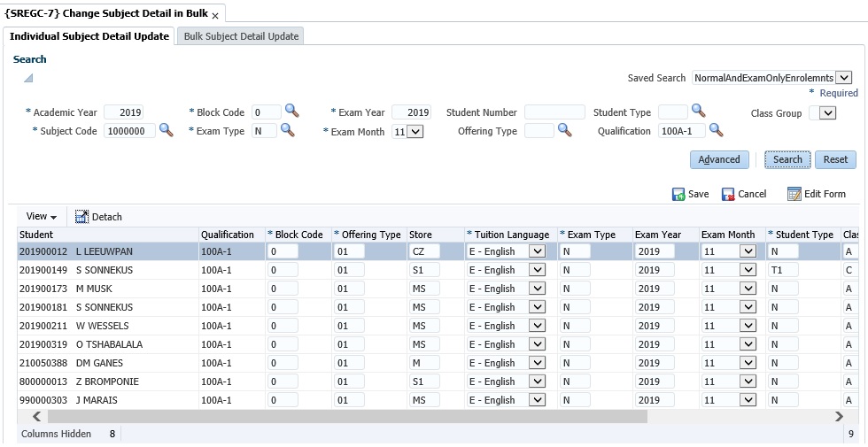Click the Cancel icon
Screen dimensions: 868x447
[x=728, y=194]
